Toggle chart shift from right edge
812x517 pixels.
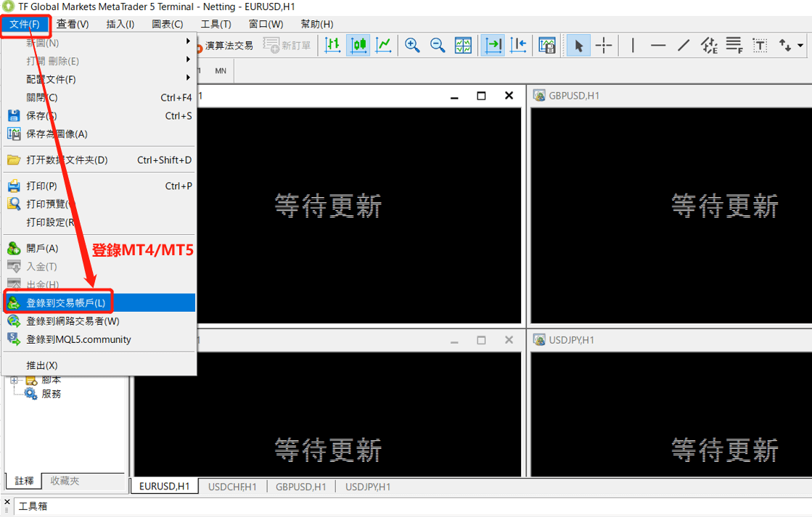(x=519, y=45)
